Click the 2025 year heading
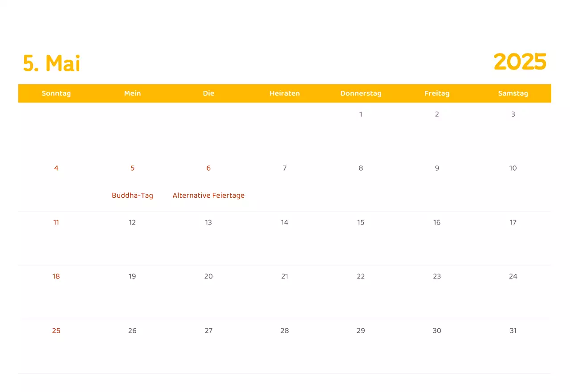This screenshot has height=392, width=570. click(x=520, y=62)
